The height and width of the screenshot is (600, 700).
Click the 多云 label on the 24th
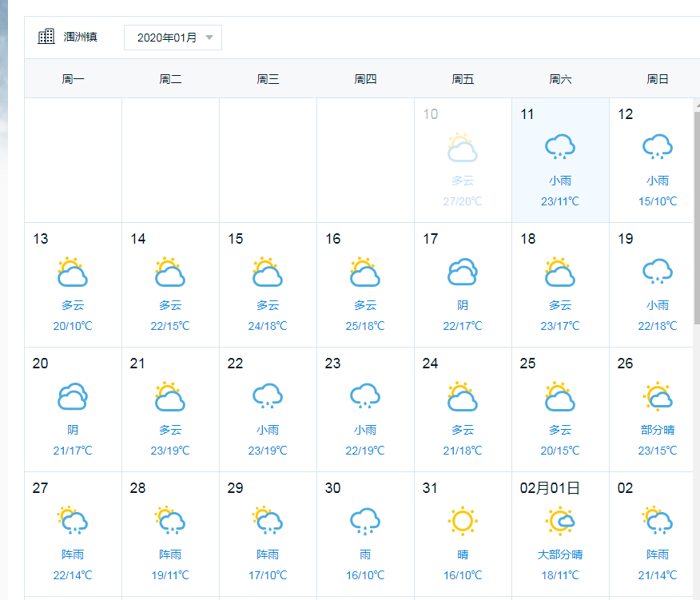click(x=463, y=430)
